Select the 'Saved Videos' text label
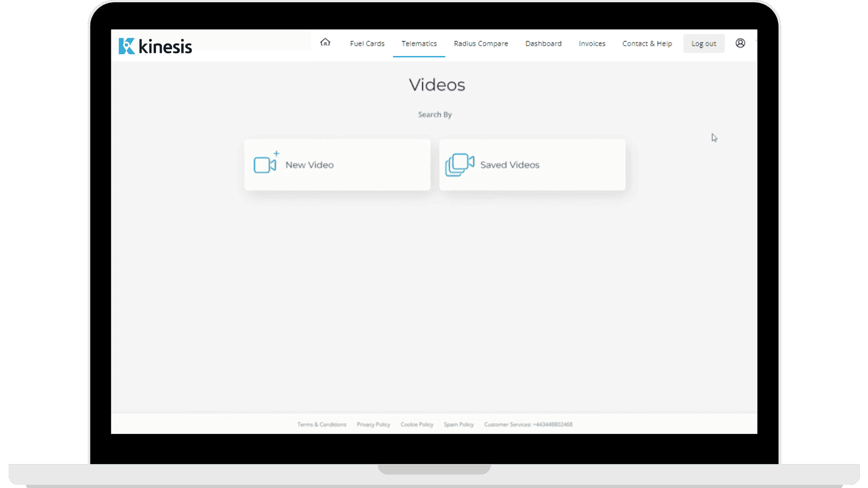 click(509, 165)
